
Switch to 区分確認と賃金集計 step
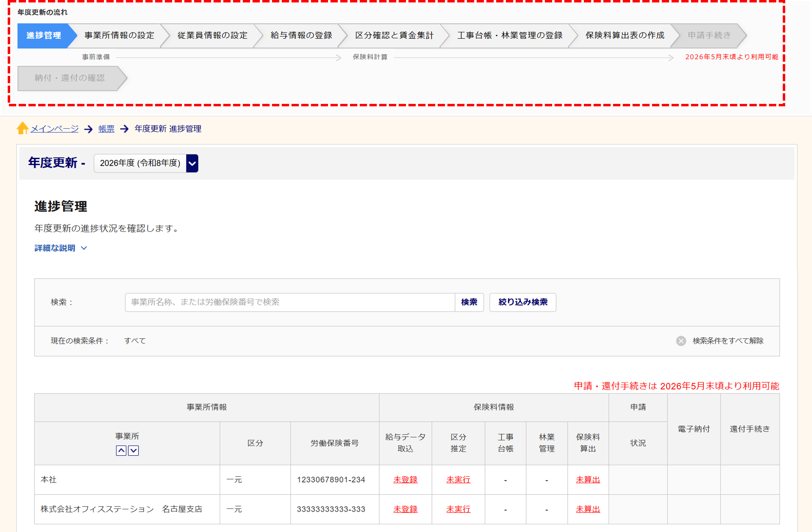pyautogui.click(x=394, y=36)
